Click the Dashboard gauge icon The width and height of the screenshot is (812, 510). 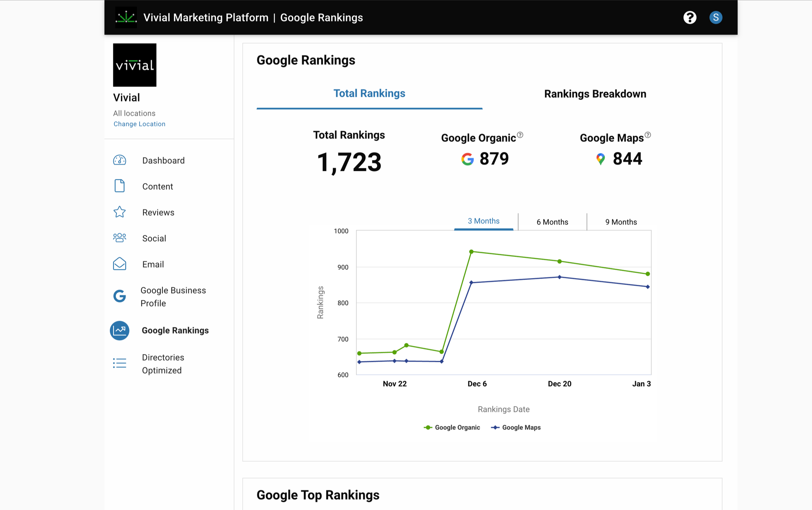[119, 160]
